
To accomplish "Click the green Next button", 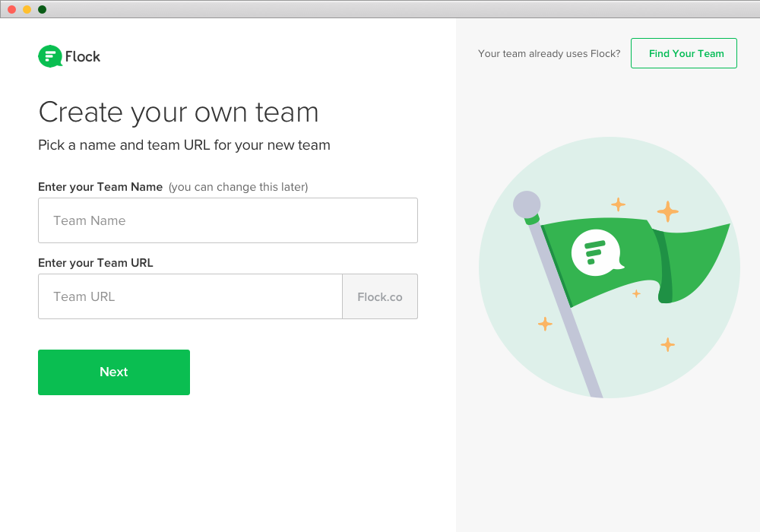I will pyautogui.click(x=114, y=372).
